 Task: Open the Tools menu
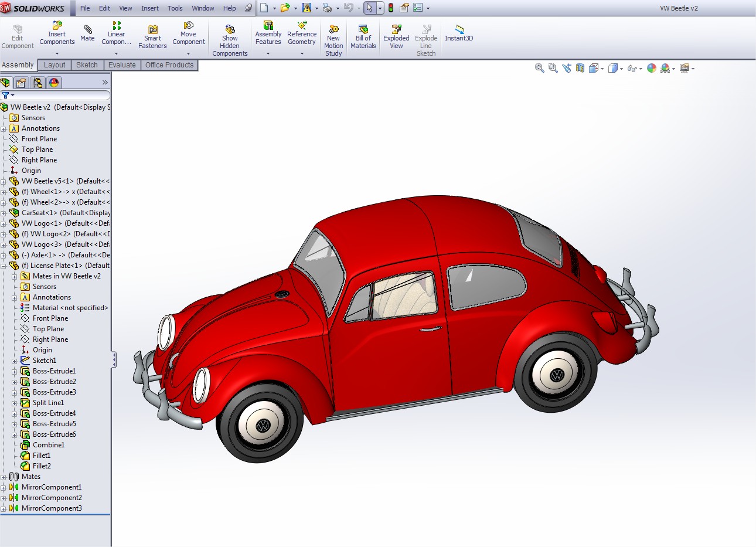pos(175,8)
